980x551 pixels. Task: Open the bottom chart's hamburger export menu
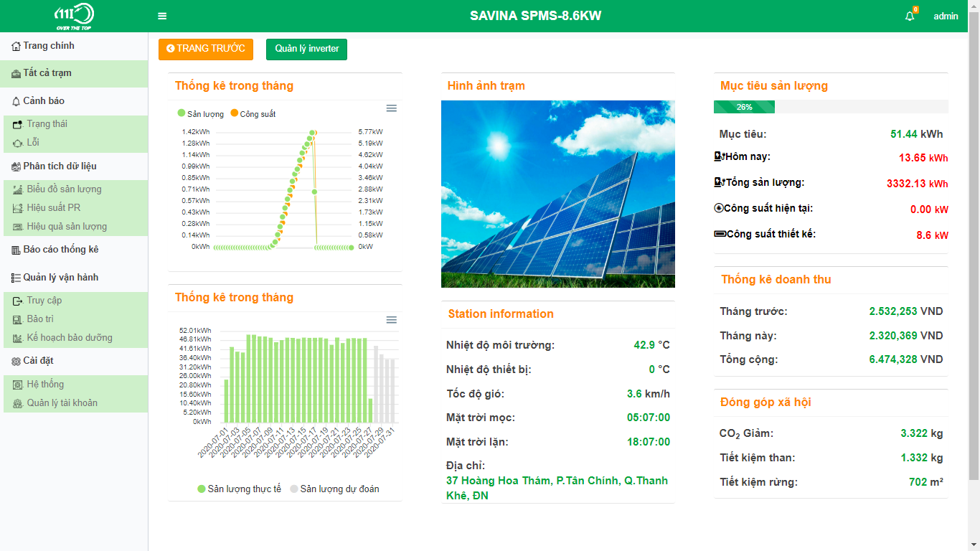pos(391,320)
